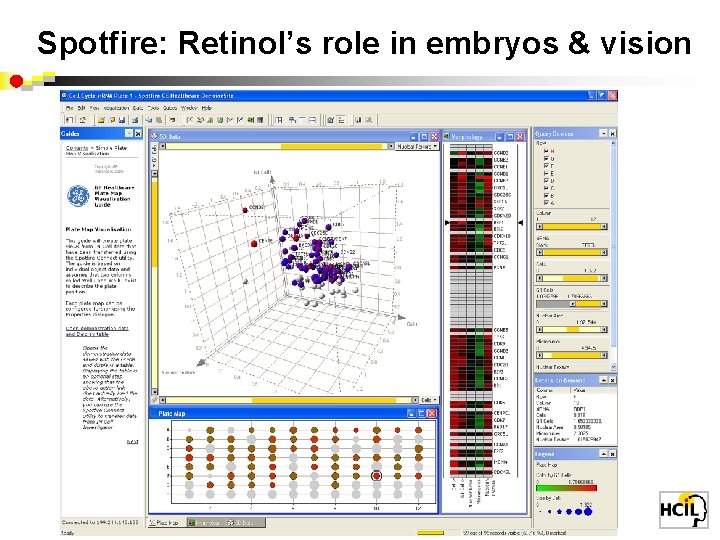Toggle the Row E checkbox
The image size is (720, 540).
click(x=546, y=174)
